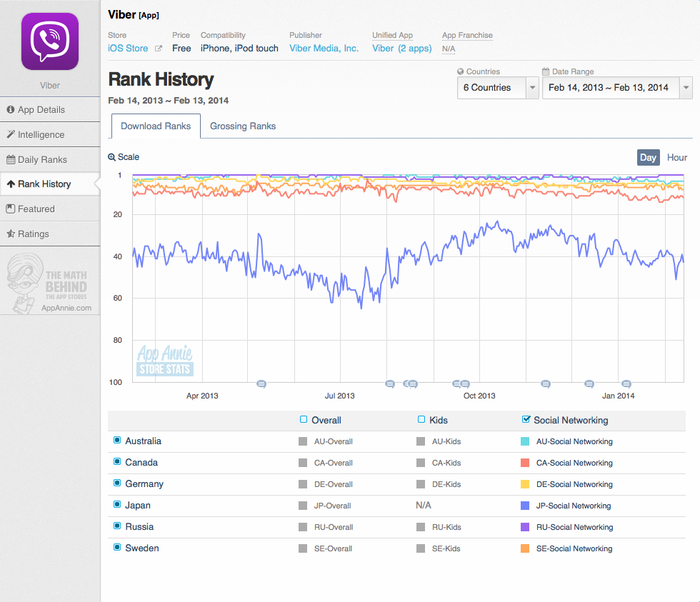700x602 pixels.
Task: Click the CA-Kids gray swatch
Action: [421, 463]
